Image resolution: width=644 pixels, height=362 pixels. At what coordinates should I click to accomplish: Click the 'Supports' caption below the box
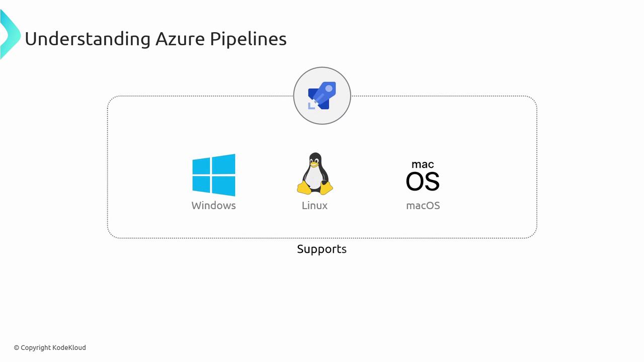(x=321, y=249)
